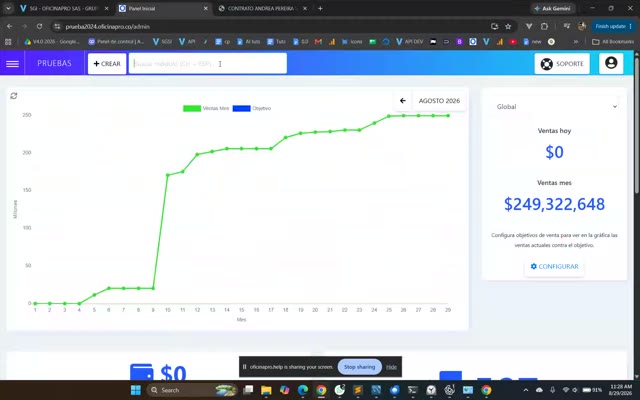Open the tab list chevron in Chrome
Viewport: 640px width, 400px height.
point(8,8)
